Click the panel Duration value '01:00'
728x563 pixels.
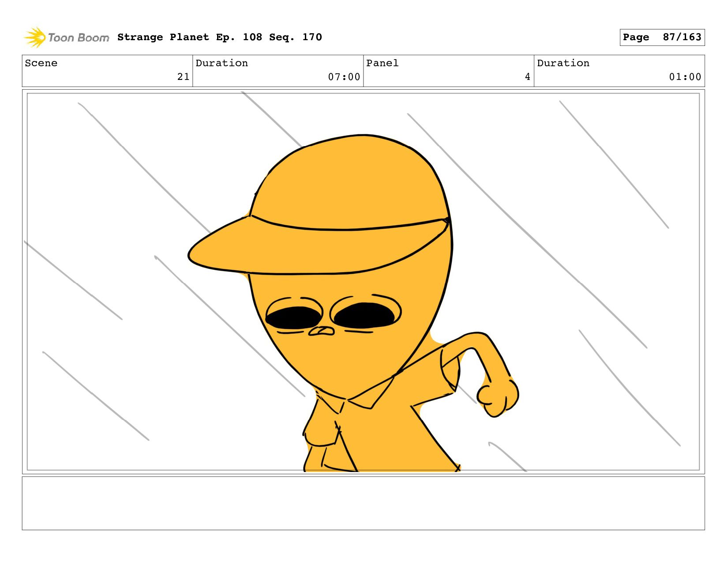point(685,77)
